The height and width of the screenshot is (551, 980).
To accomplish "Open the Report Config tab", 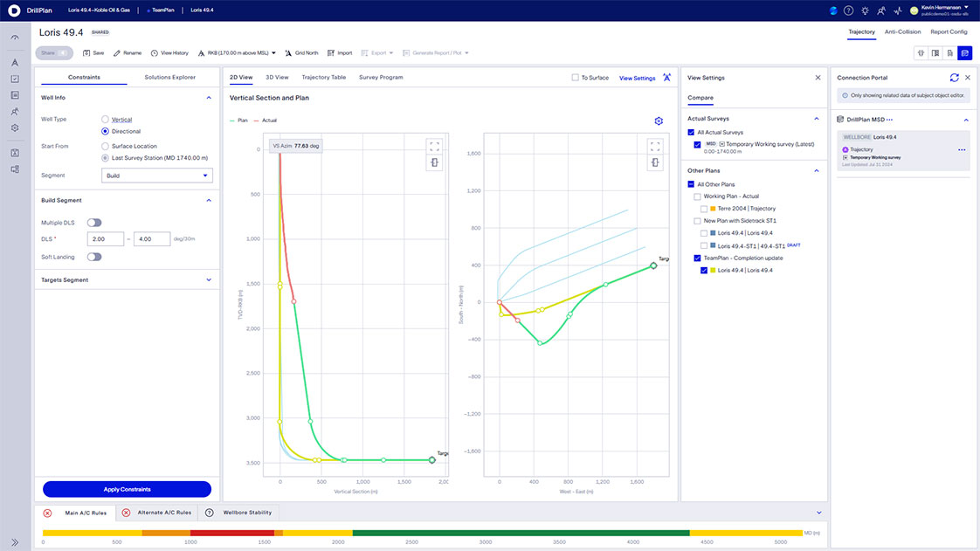I will 949,31.
